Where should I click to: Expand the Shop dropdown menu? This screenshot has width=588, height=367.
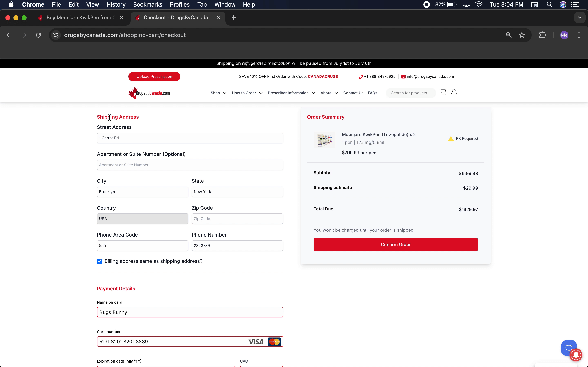point(218,93)
